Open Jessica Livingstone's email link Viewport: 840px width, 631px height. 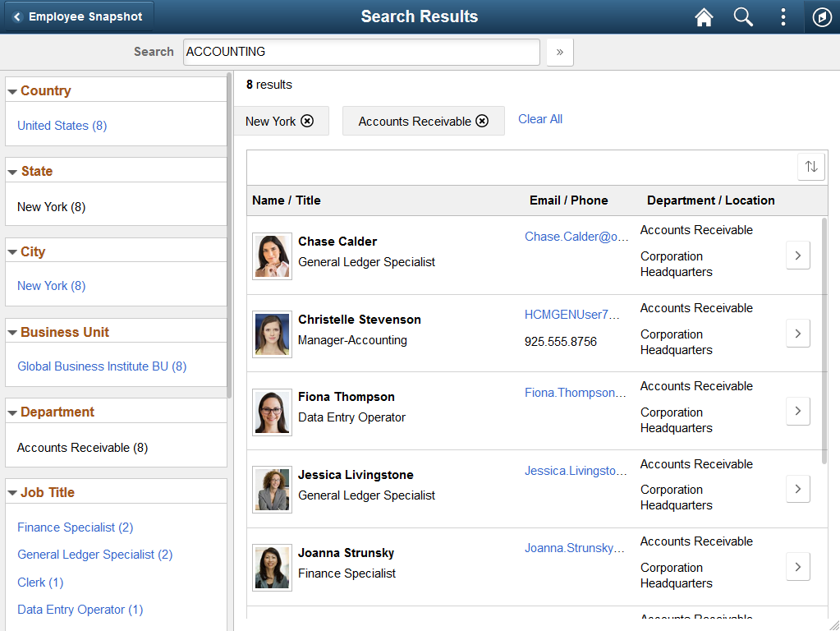pyautogui.click(x=576, y=471)
